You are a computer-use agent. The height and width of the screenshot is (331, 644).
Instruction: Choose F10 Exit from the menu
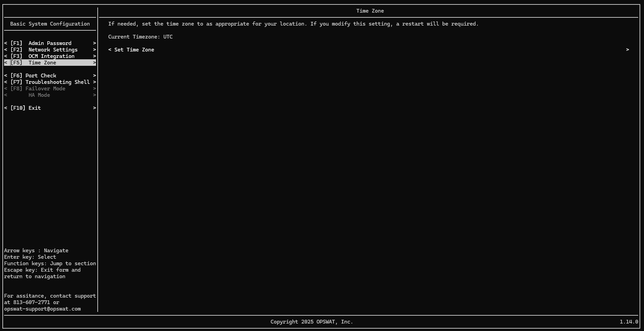[50, 108]
